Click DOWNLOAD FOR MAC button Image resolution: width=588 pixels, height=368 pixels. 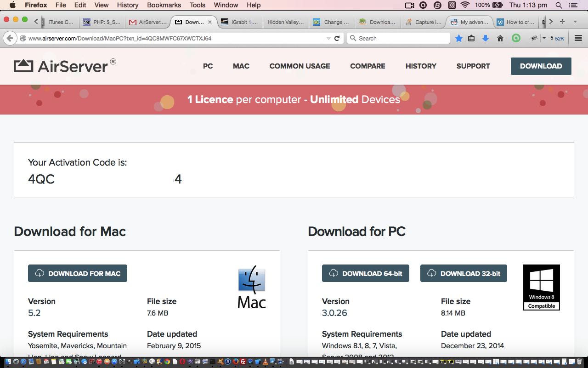click(78, 273)
